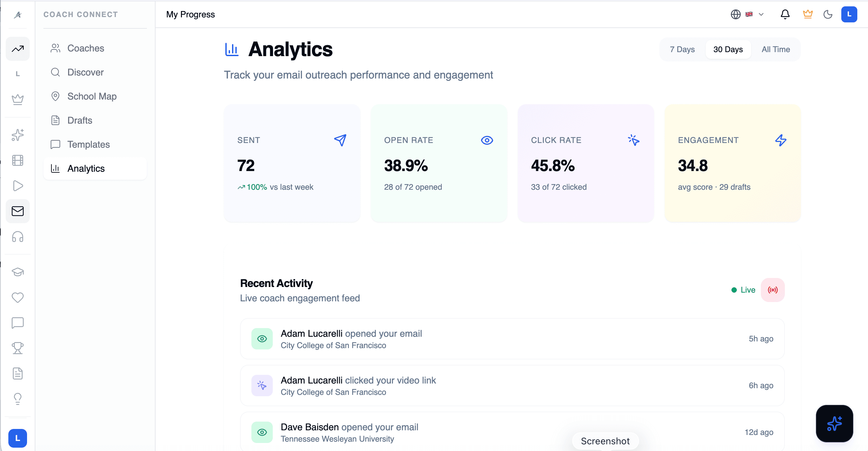This screenshot has width=868, height=451.
Task: Open the heart favorites icon
Action: click(x=17, y=297)
